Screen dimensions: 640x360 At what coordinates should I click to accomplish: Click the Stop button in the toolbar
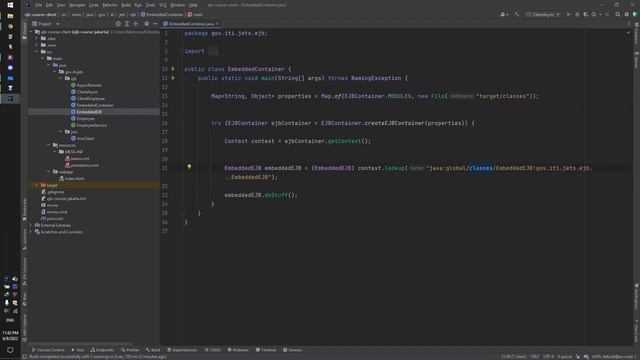point(607,14)
